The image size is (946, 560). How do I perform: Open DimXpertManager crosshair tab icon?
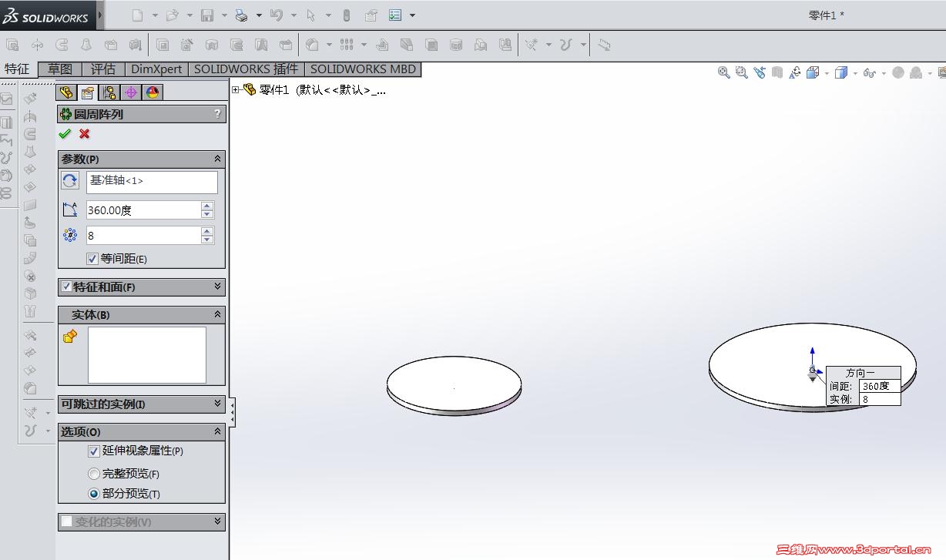click(131, 92)
